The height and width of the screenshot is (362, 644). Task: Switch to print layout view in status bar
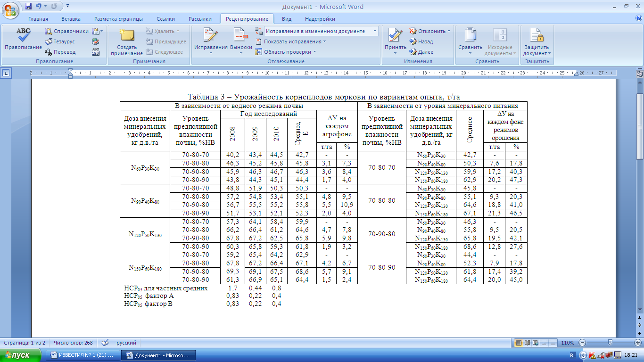[518, 343]
